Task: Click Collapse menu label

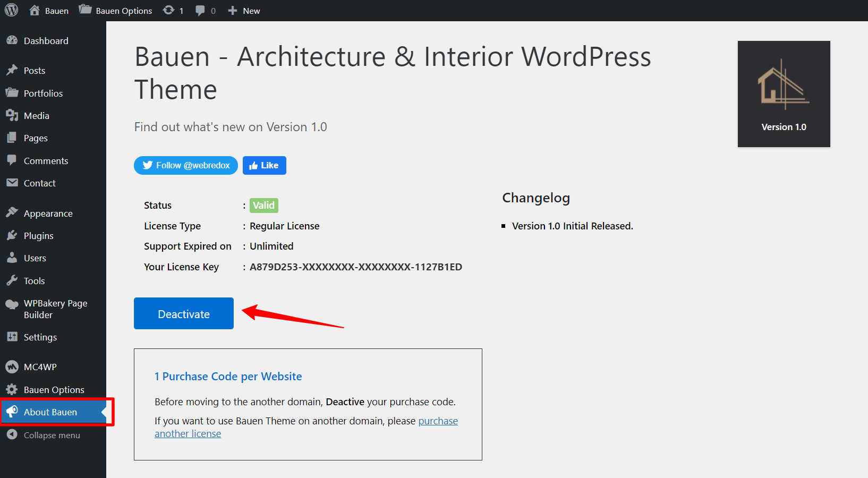Action: click(52, 435)
